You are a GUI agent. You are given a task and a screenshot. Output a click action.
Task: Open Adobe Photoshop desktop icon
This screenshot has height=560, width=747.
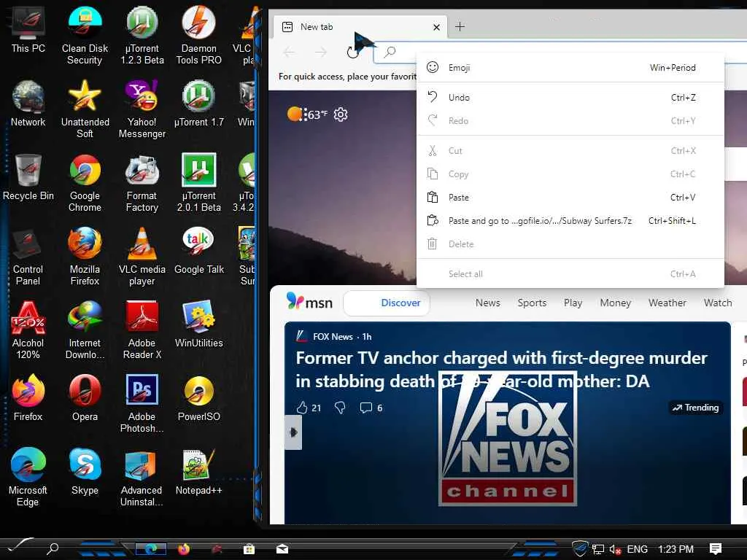tap(142, 404)
